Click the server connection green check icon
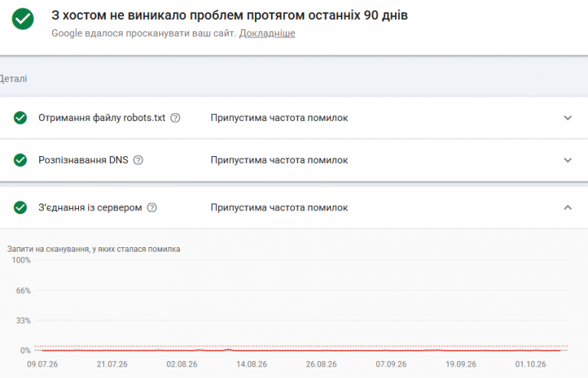This screenshot has height=378, width=588. coord(20,207)
